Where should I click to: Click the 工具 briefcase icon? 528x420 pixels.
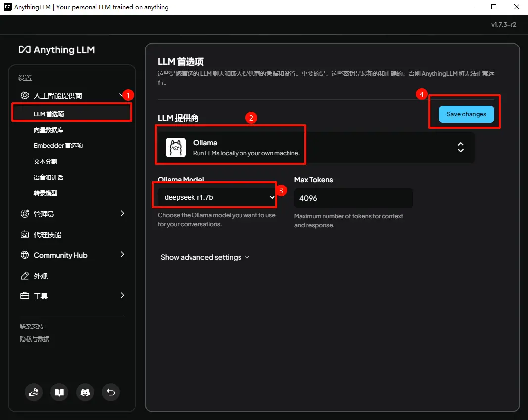coord(25,296)
